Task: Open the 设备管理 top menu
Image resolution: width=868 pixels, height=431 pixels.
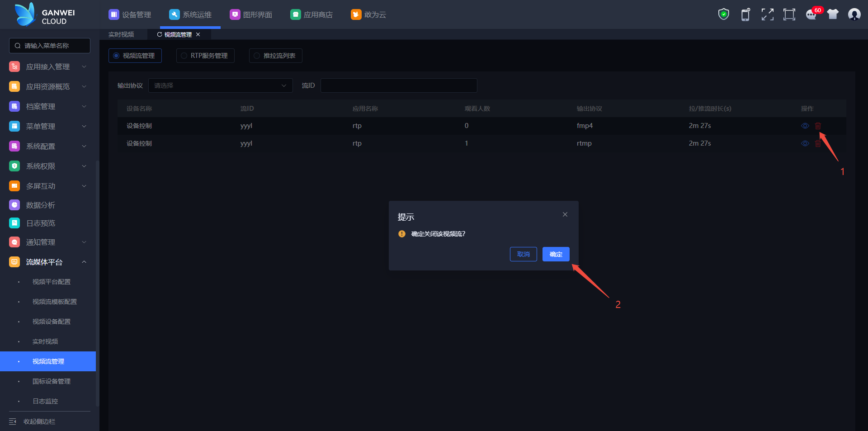Action: tap(130, 15)
